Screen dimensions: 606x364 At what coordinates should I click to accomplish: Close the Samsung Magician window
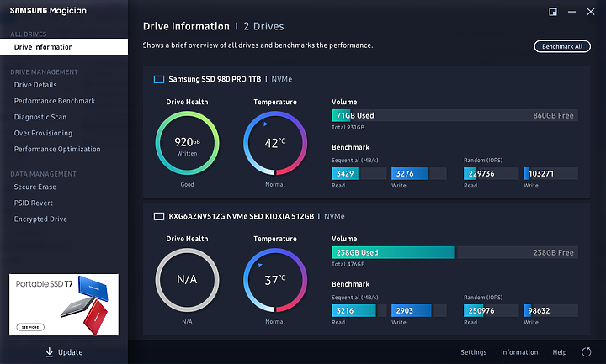coord(591,12)
